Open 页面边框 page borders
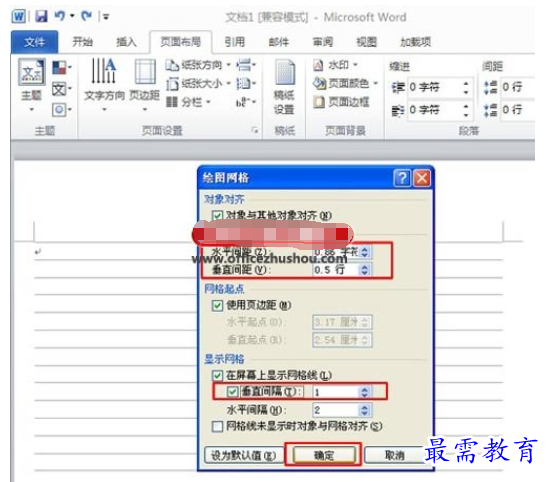Screen dimensions: 546x482 [341, 102]
